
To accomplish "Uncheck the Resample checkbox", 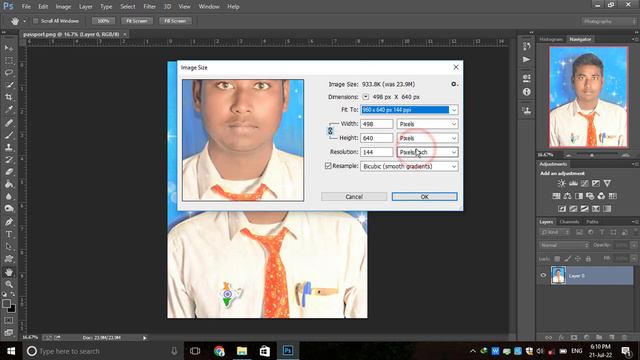I will point(328,166).
